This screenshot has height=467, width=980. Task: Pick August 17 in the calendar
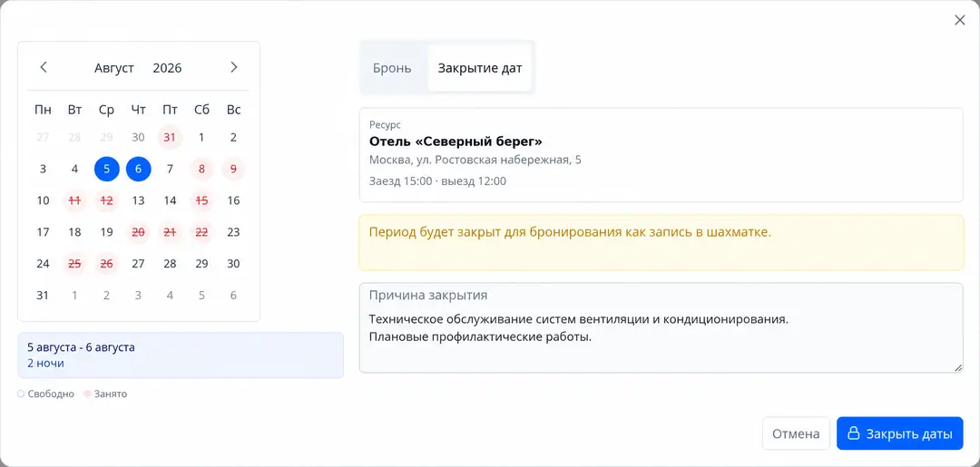click(x=43, y=232)
